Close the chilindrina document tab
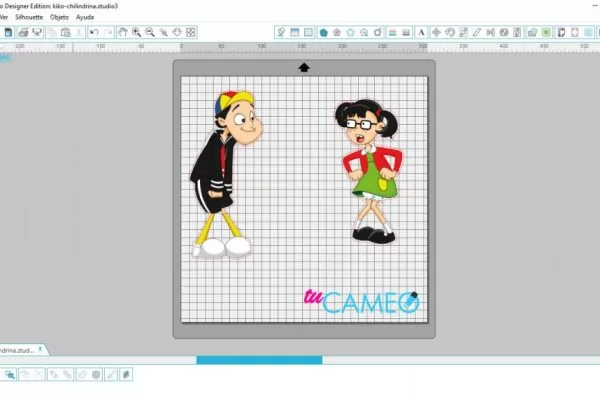 pos(40,349)
